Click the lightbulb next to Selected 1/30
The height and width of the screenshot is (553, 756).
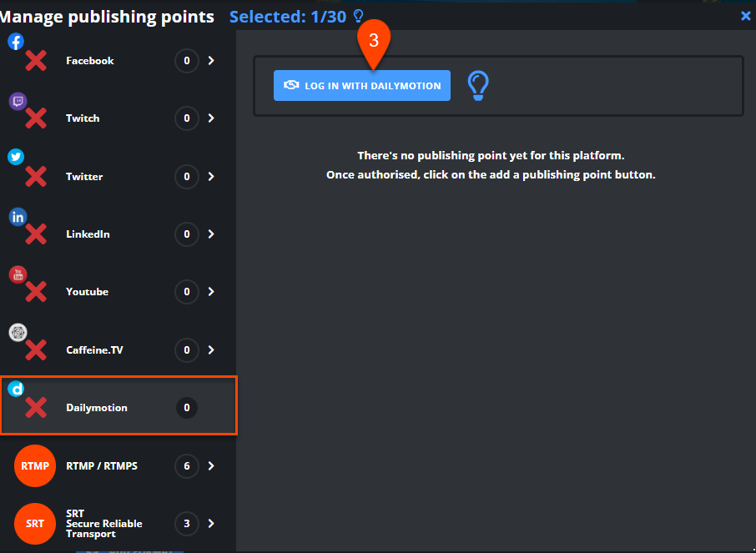[x=358, y=17]
